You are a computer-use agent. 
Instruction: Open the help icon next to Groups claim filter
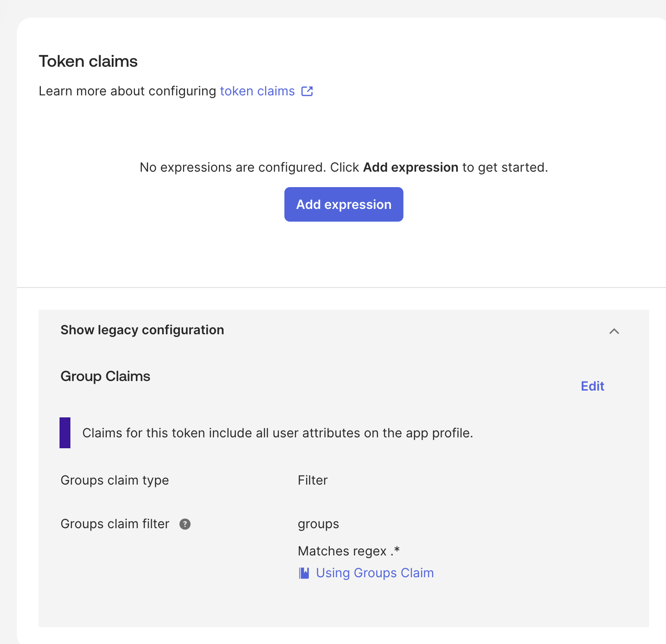[x=184, y=524]
